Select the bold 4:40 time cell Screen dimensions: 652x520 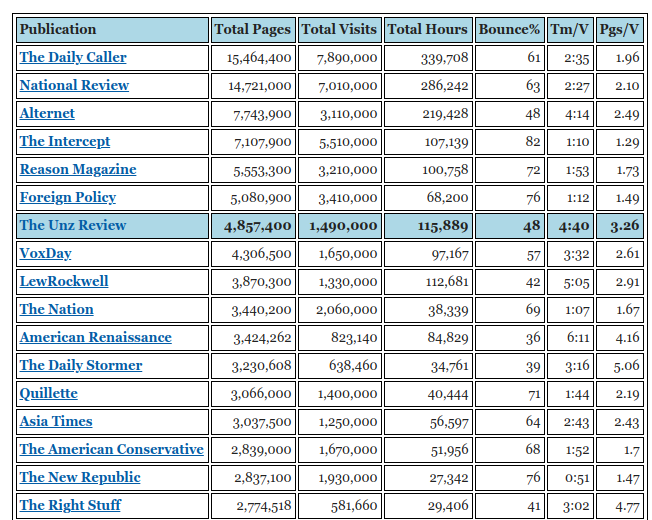click(x=570, y=226)
